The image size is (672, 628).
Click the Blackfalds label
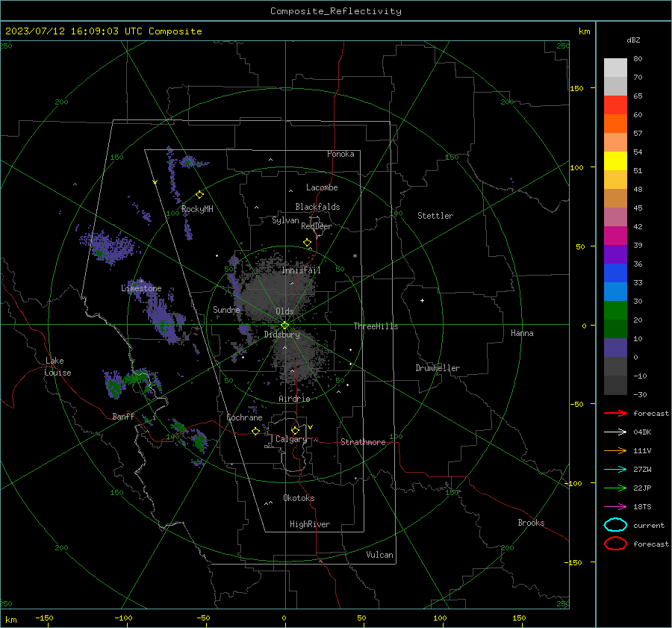click(x=317, y=207)
